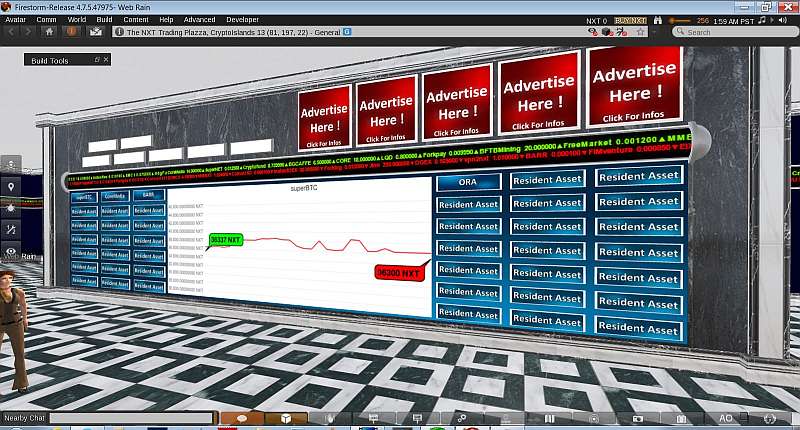Viewport: 800px width, 430px height.
Task: Click the BARR asset button
Action: [148, 195]
